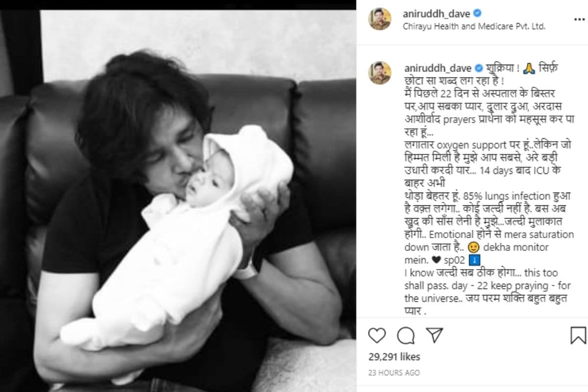588x392 pixels.
Task: View the 29,291 likes list
Action: tap(394, 357)
